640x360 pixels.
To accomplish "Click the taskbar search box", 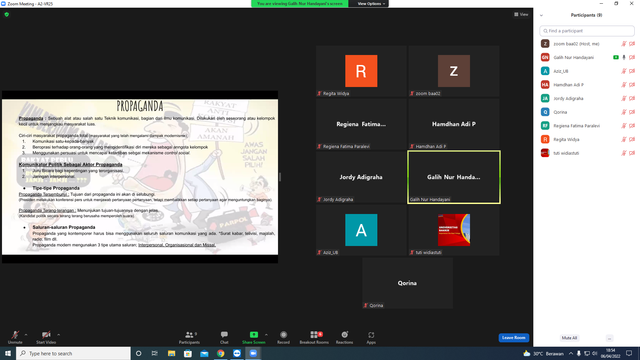I will 73,353.
